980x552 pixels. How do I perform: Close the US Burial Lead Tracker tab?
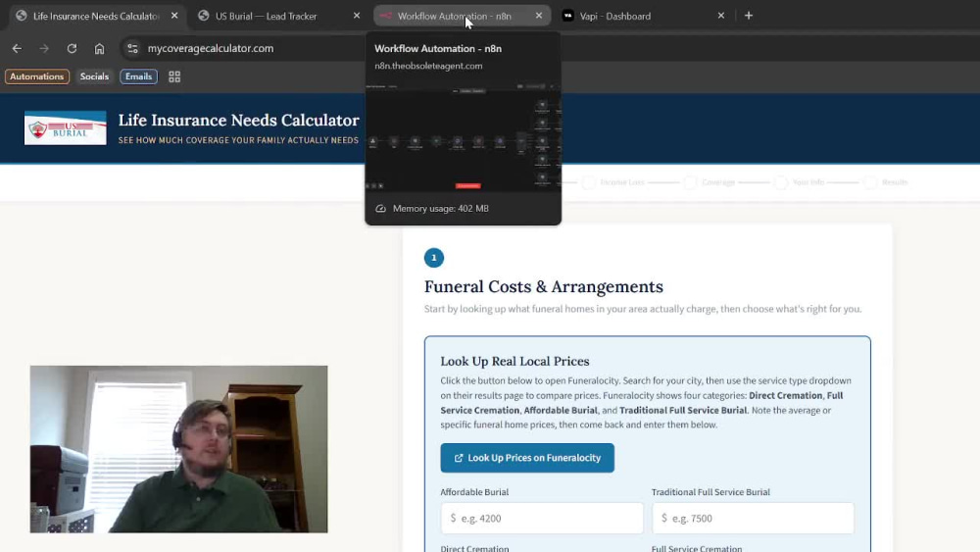pos(357,16)
